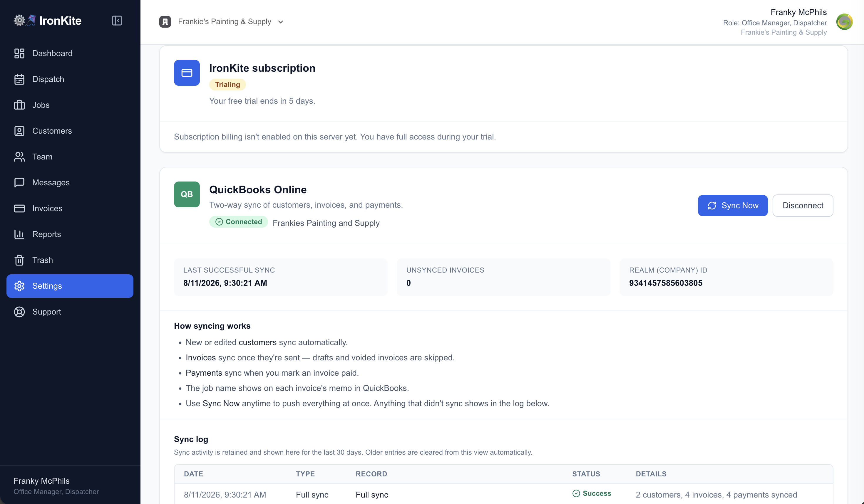Open the Jobs section

pyautogui.click(x=70, y=105)
